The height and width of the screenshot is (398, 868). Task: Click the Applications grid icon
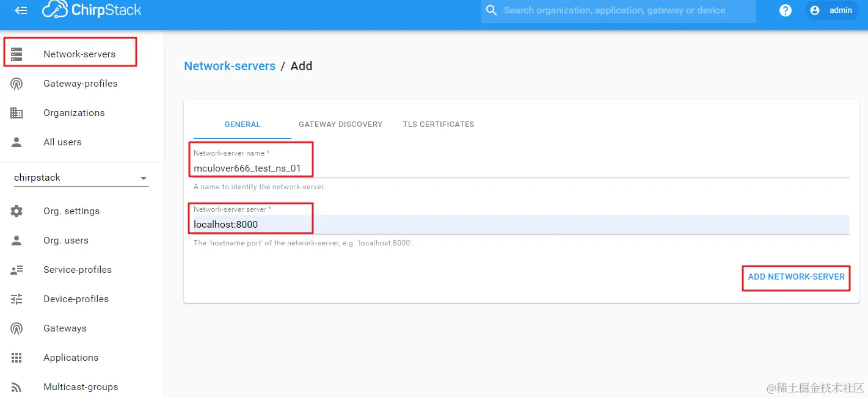[x=16, y=358]
